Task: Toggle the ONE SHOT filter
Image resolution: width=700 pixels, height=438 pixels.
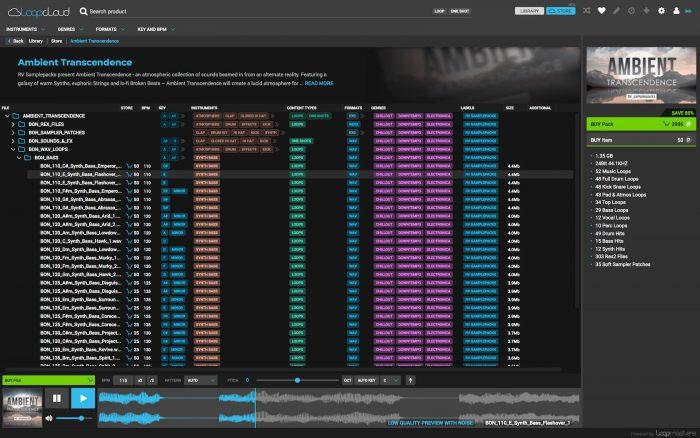Action: (460, 11)
